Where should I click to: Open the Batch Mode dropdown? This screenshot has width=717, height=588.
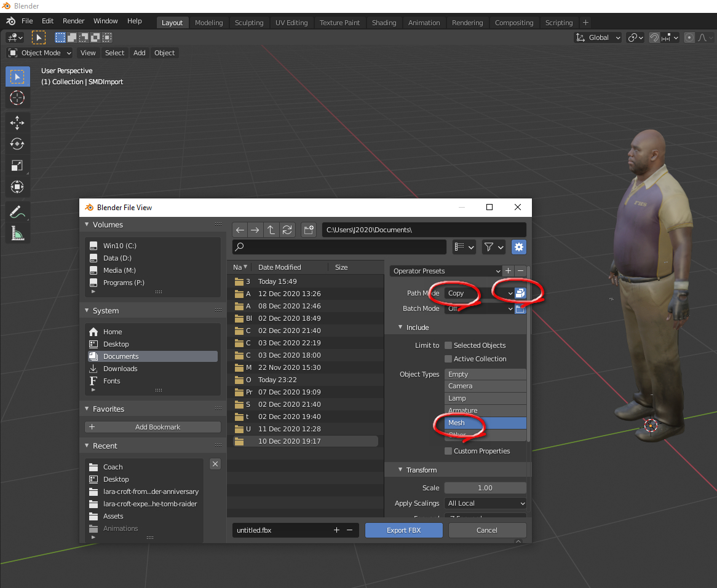[x=479, y=309]
